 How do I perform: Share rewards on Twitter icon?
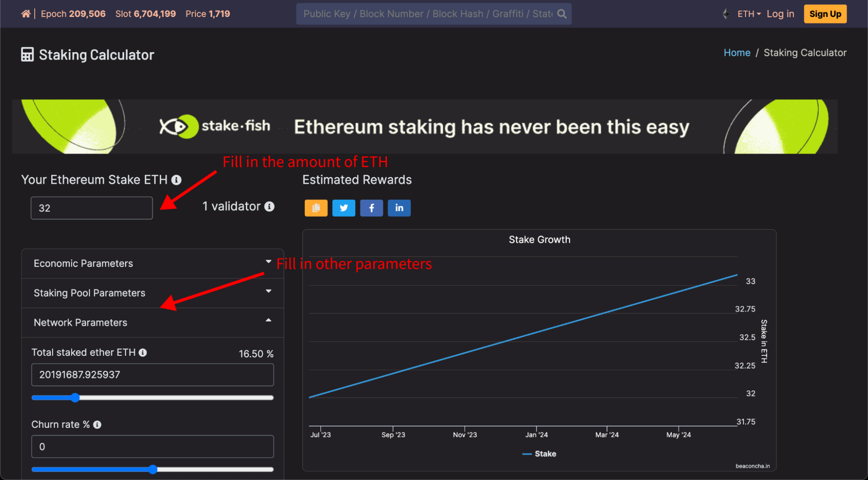pyautogui.click(x=343, y=208)
